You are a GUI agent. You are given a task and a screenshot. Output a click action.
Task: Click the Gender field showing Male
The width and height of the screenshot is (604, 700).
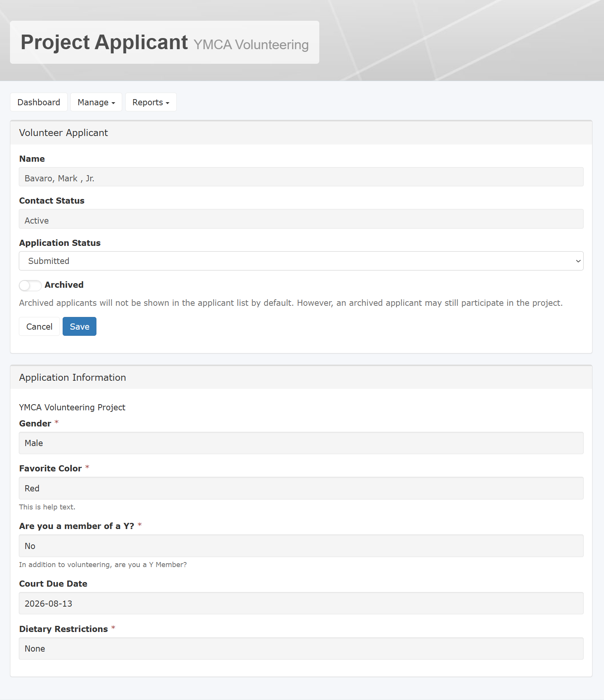pos(301,443)
